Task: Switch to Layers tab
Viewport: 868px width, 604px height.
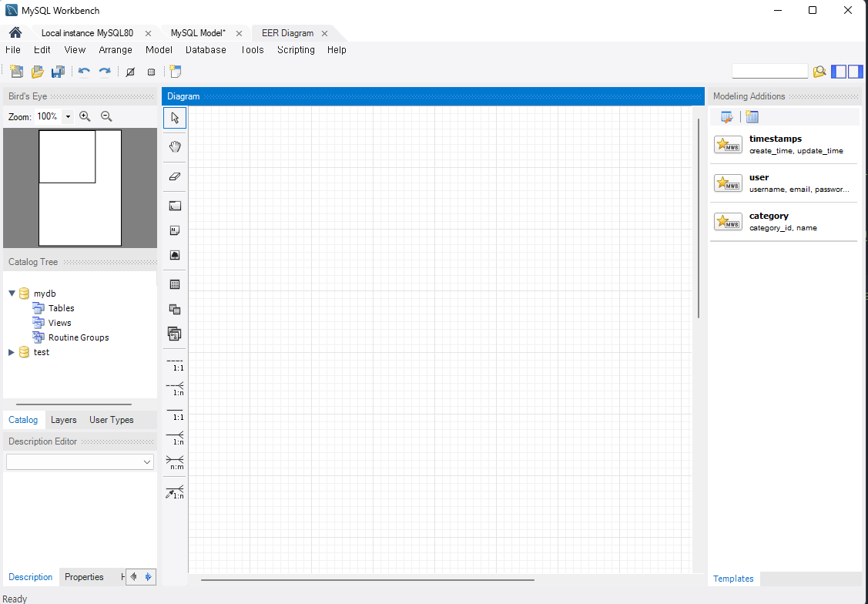Action: (64, 420)
